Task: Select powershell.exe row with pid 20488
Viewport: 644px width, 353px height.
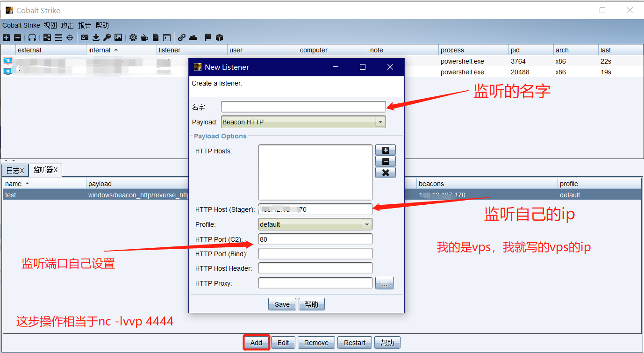Action: click(322, 72)
